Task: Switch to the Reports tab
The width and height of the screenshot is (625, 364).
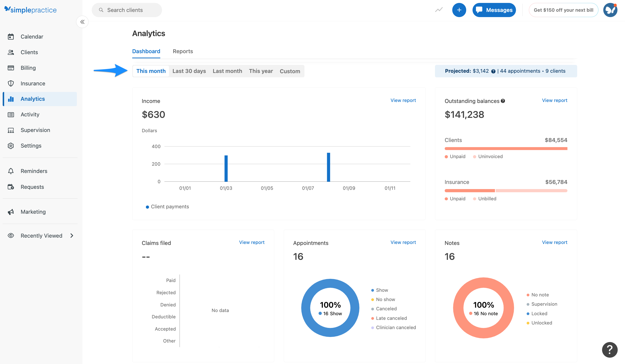Action: pyautogui.click(x=183, y=51)
